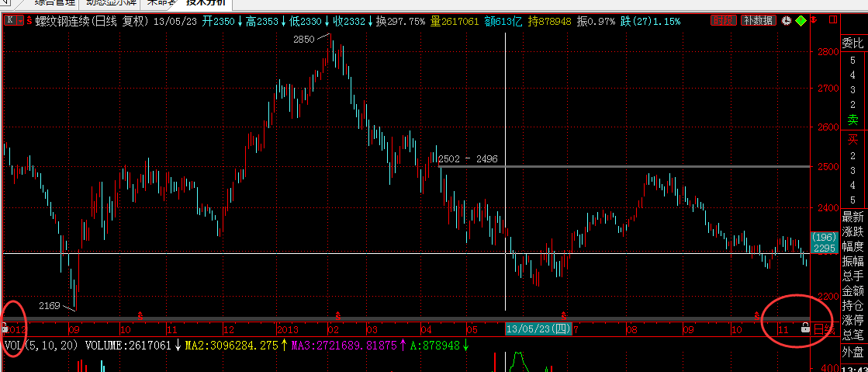Click the 涨停 row label
The height and width of the screenshot is (372, 868).
tap(853, 320)
